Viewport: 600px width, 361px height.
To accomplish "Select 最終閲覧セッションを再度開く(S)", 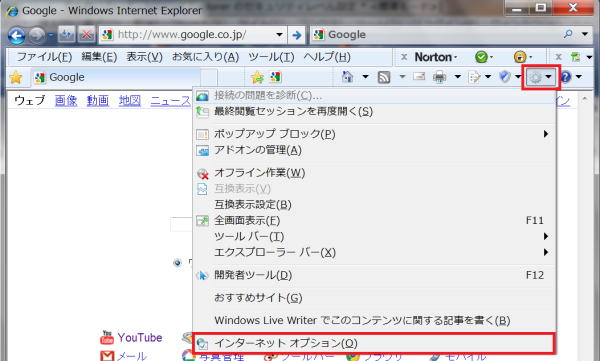I will click(x=373, y=111).
